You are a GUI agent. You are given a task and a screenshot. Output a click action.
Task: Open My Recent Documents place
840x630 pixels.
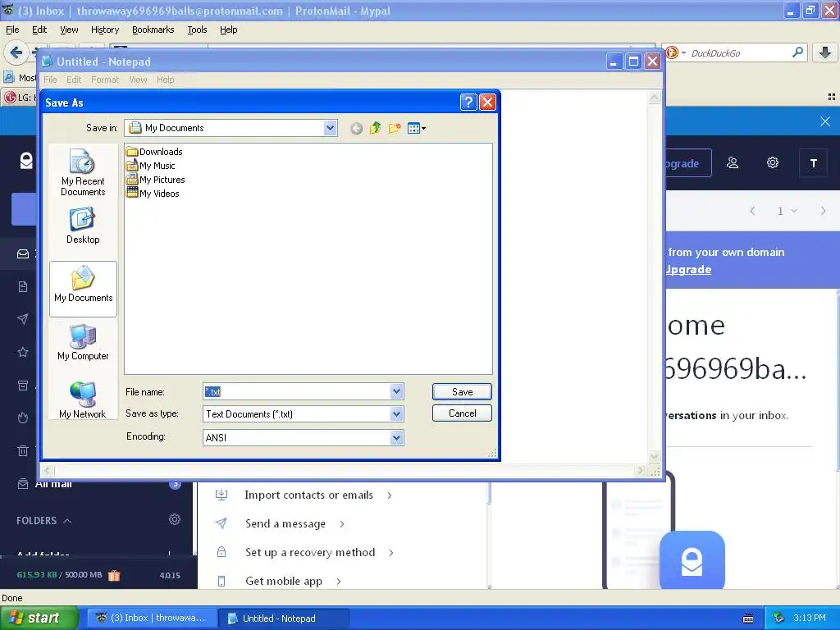[x=83, y=172]
